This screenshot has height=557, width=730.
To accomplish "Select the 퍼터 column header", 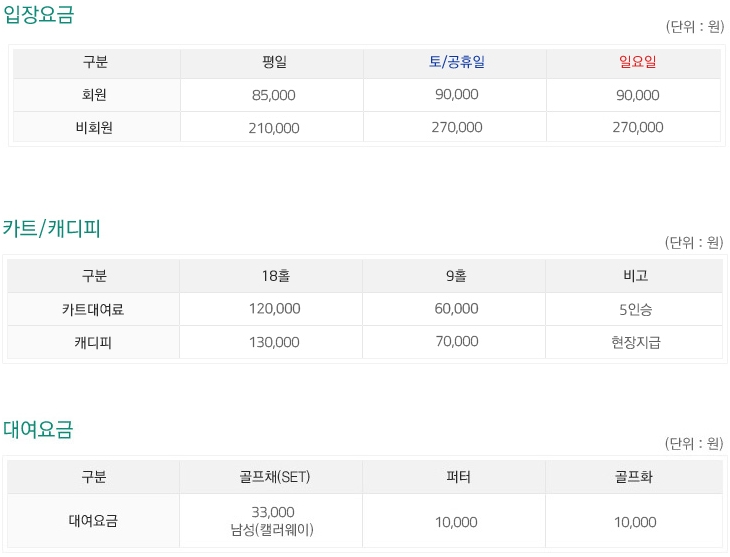I will 458,477.
